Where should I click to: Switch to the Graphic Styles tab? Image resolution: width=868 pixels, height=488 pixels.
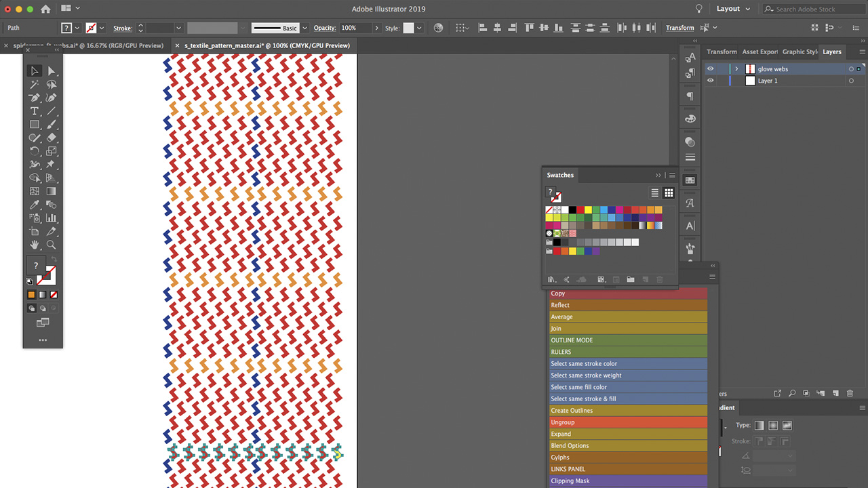click(x=800, y=52)
